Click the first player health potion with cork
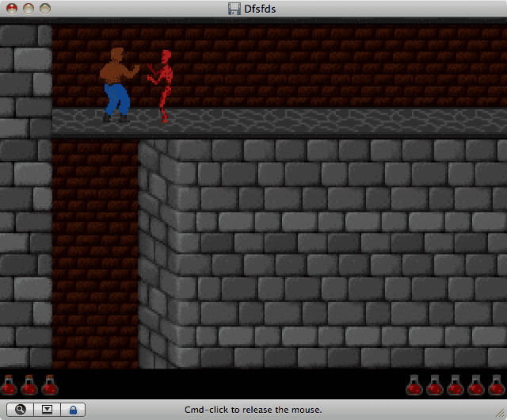507x420 pixels. tap(9, 384)
